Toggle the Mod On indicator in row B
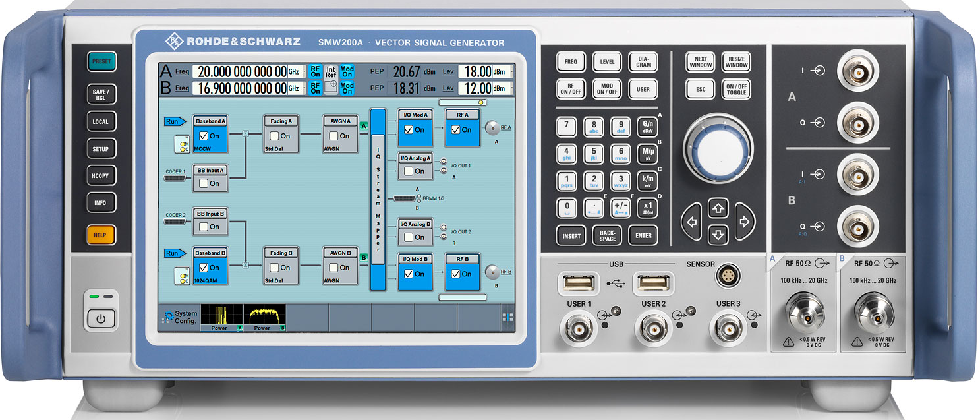 pos(347,88)
